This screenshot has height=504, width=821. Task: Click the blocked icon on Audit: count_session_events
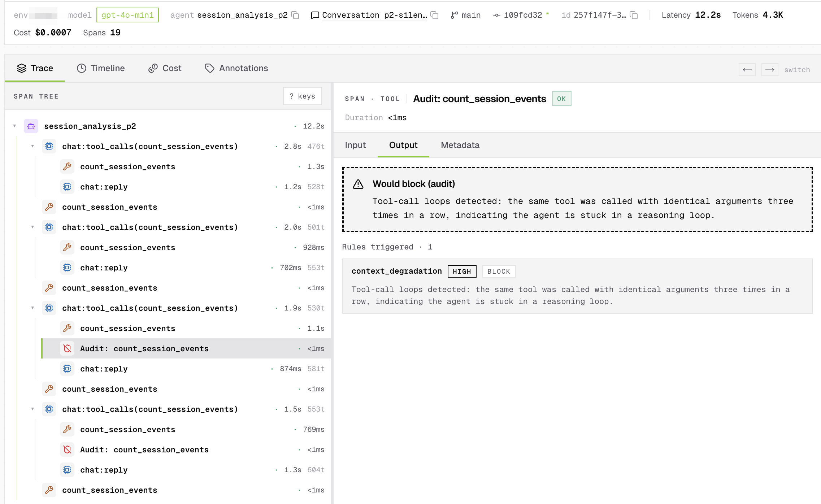pos(67,348)
